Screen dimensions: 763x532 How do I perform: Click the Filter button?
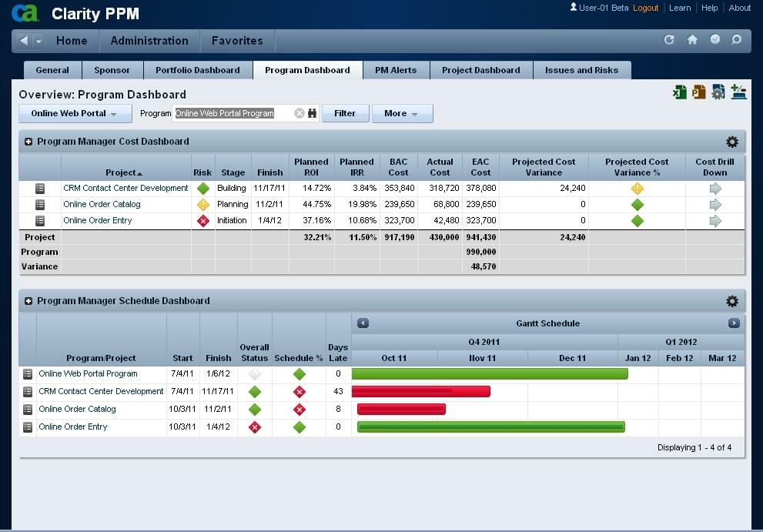[x=345, y=113]
